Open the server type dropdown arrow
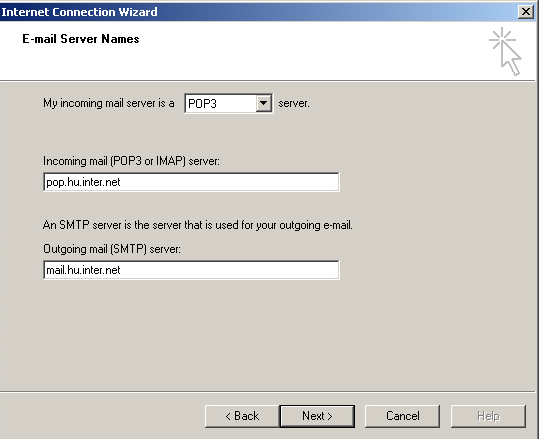The image size is (539, 439). (264, 103)
